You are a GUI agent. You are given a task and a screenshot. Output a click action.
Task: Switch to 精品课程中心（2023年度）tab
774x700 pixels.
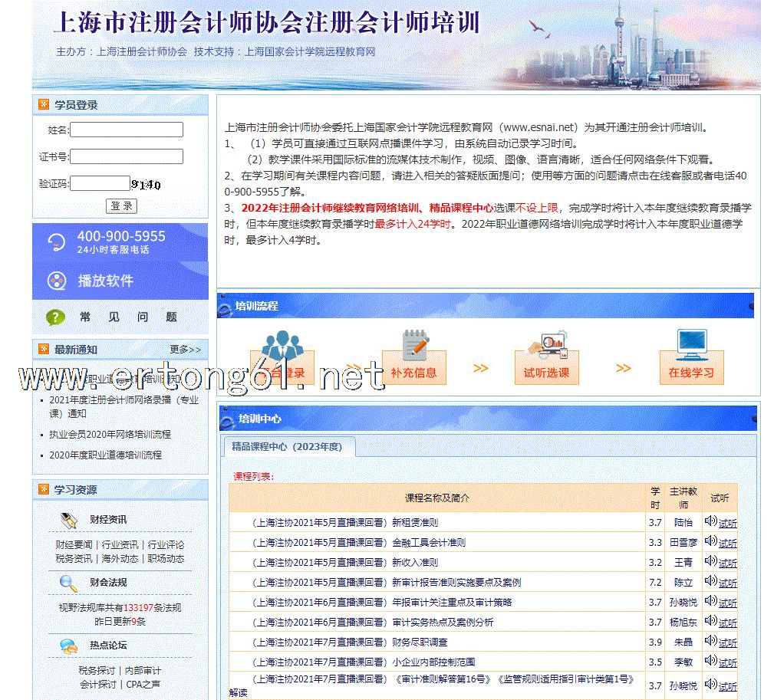(x=287, y=446)
